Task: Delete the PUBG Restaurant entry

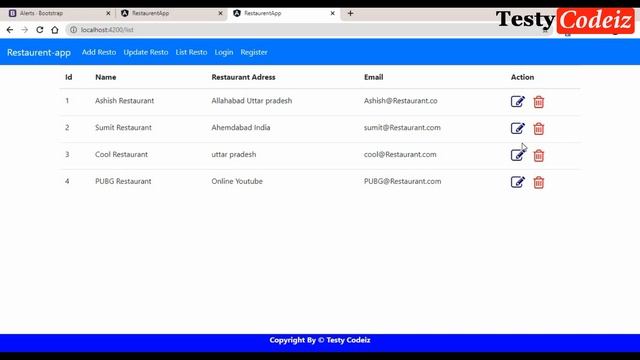Action: pyautogui.click(x=538, y=182)
